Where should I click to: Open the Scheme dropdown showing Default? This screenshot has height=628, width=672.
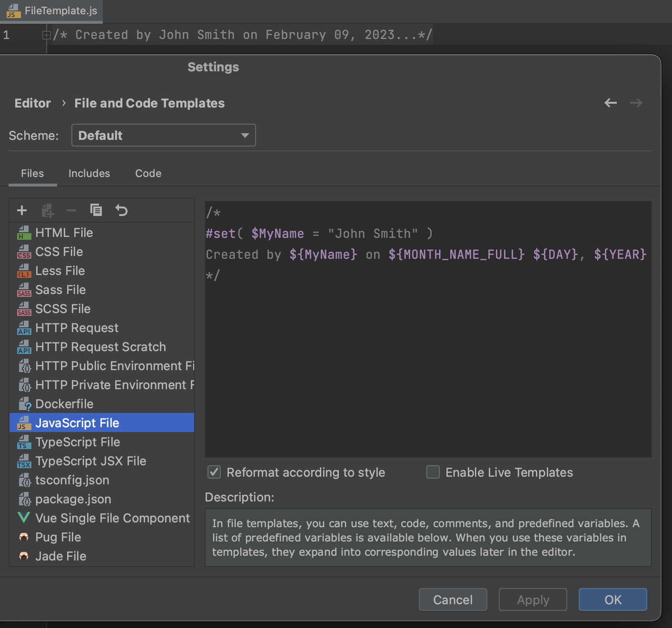(163, 135)
